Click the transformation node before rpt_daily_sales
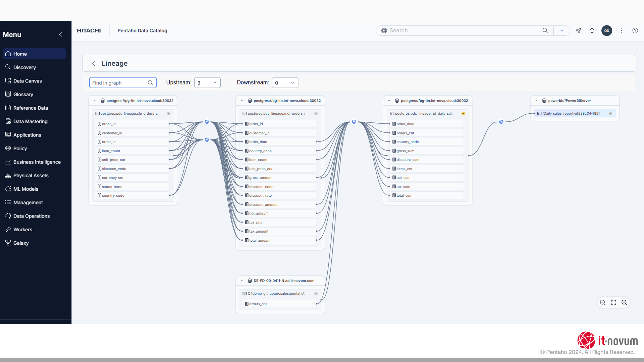The width and height of the screenshot is (644, 362). point(354,122)
